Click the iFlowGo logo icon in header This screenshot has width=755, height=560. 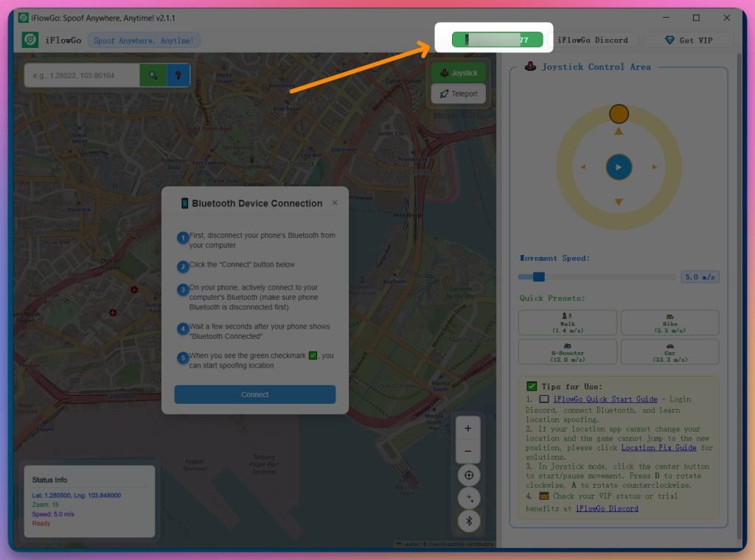[x=30, y=40]
